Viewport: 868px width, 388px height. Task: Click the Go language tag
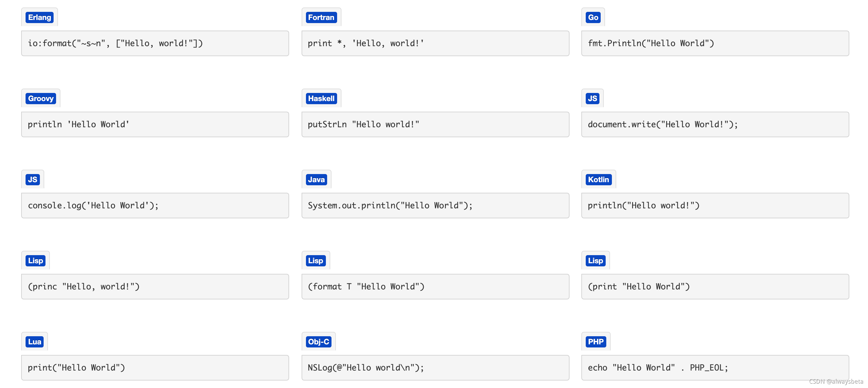point(593,17)
